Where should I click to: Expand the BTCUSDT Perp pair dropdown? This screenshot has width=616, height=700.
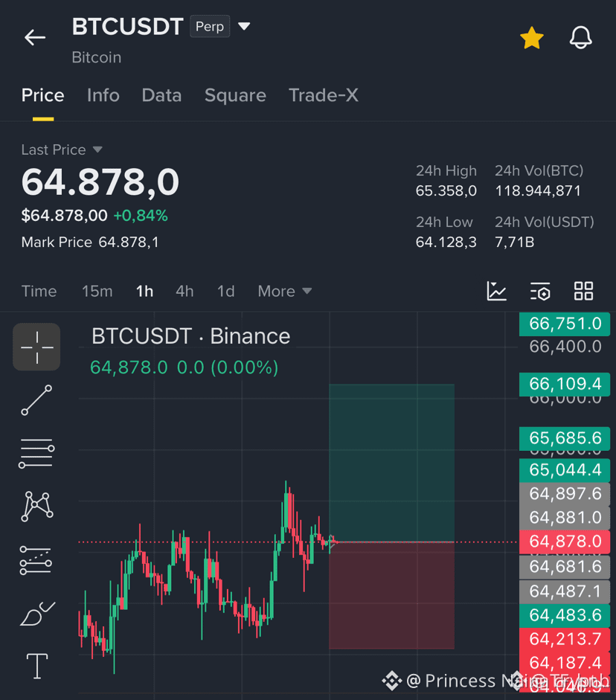244,26
